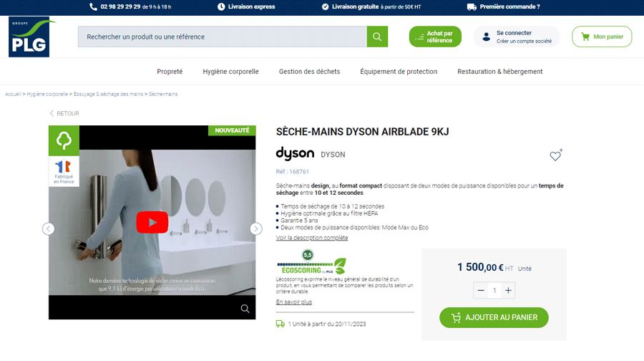The image size is (644, 361).
Task: Open the Propreté menu
Action: 170,72
